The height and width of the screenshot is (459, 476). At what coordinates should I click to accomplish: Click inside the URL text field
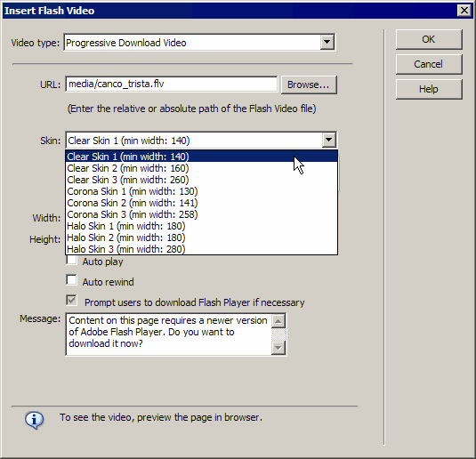171,84
